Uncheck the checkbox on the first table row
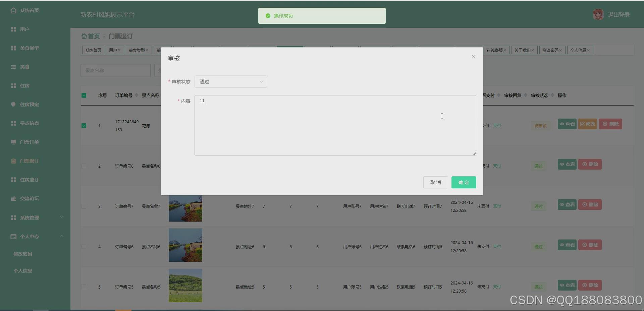 point(84,126)
